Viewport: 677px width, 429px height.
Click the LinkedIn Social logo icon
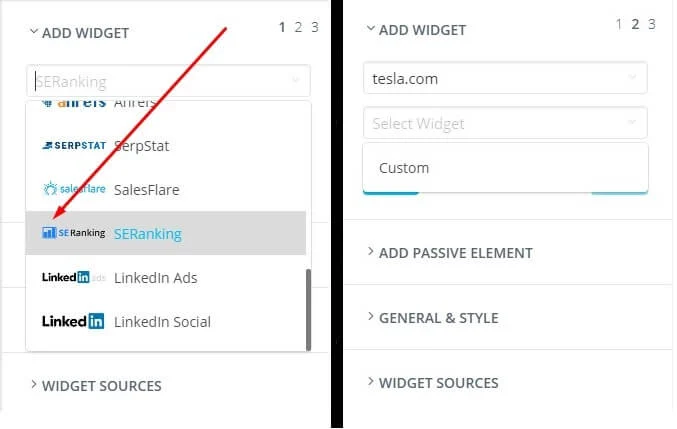pyautogui.click(x=74, y=322)
